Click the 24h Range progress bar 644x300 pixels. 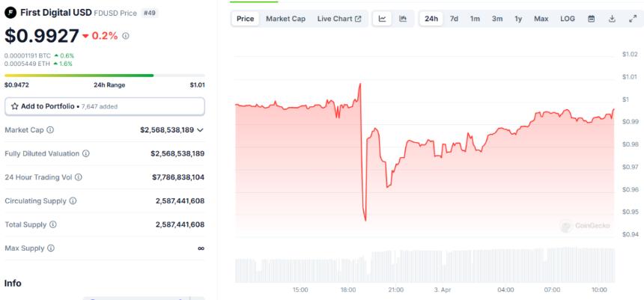coord(105,76)
